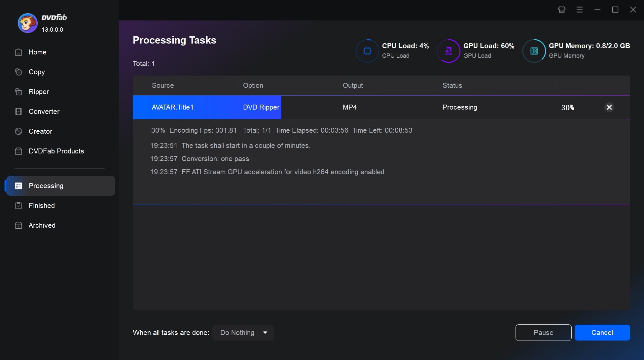Click the Converter module icon

18,111
